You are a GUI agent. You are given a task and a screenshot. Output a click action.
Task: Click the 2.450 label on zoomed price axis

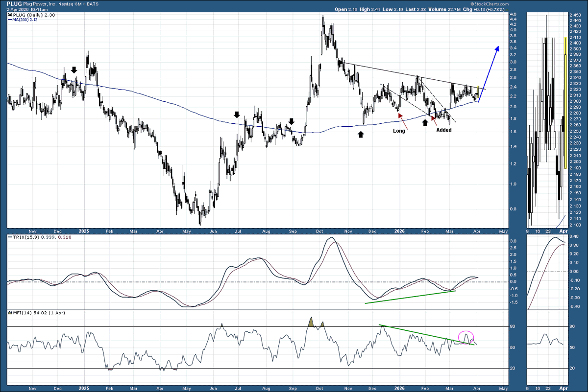[575, 15]
